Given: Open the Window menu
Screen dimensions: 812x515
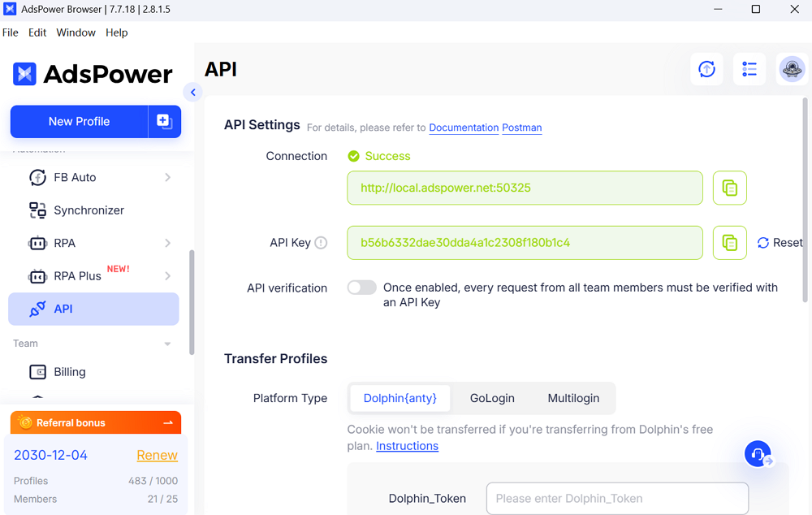Looking at the screenshot, I should click(x=76, y=32).
